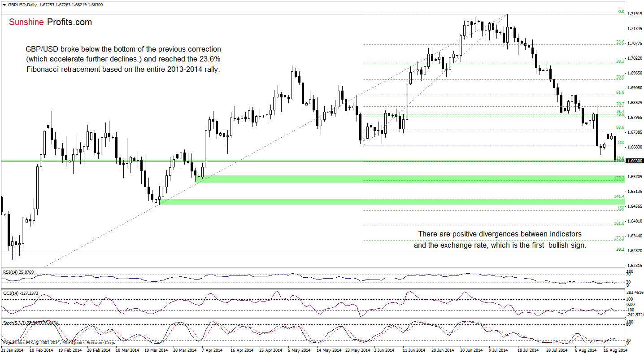Click the 283.4516 CCI scale value
Image resolution: width=644 pixels, height=354 pixels.
635,293
